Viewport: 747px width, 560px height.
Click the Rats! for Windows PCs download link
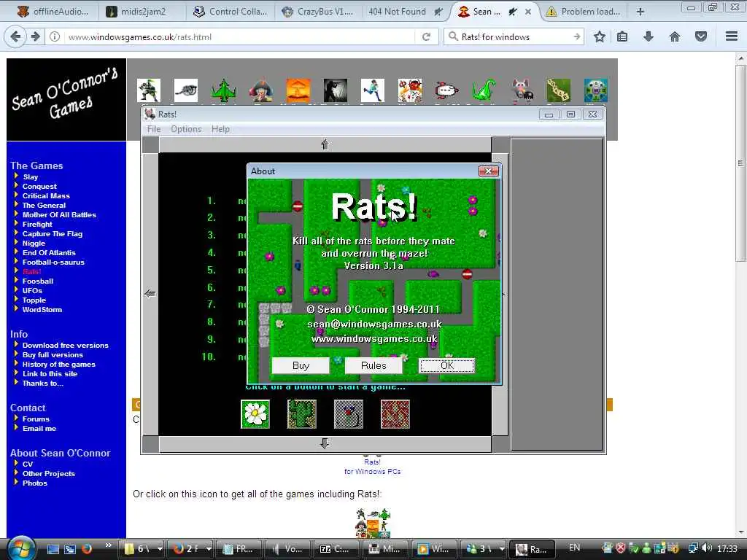(372, 467)
